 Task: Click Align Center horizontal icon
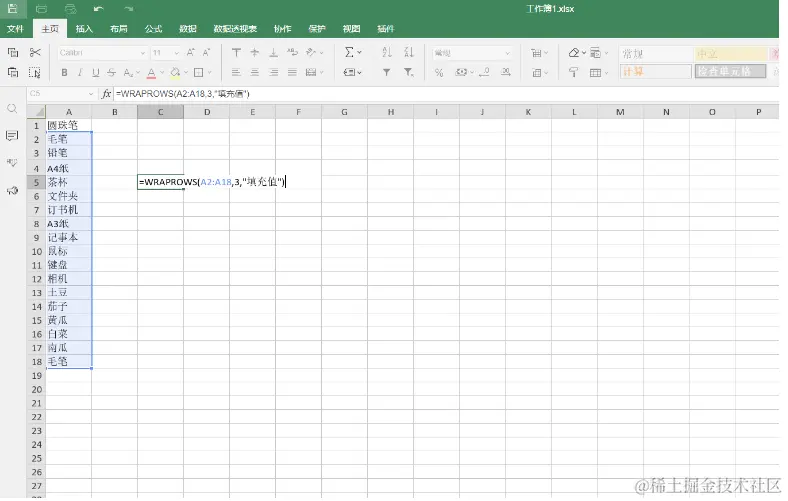(255, 73)
